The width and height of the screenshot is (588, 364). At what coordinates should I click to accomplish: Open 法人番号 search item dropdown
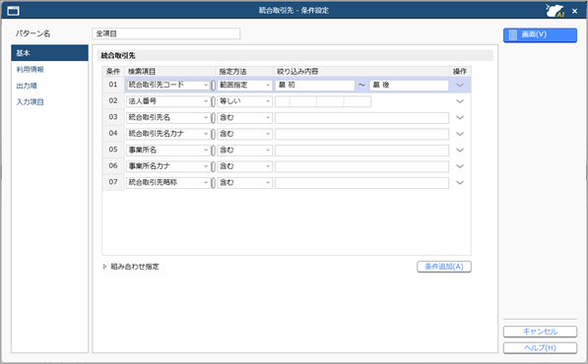167,101
